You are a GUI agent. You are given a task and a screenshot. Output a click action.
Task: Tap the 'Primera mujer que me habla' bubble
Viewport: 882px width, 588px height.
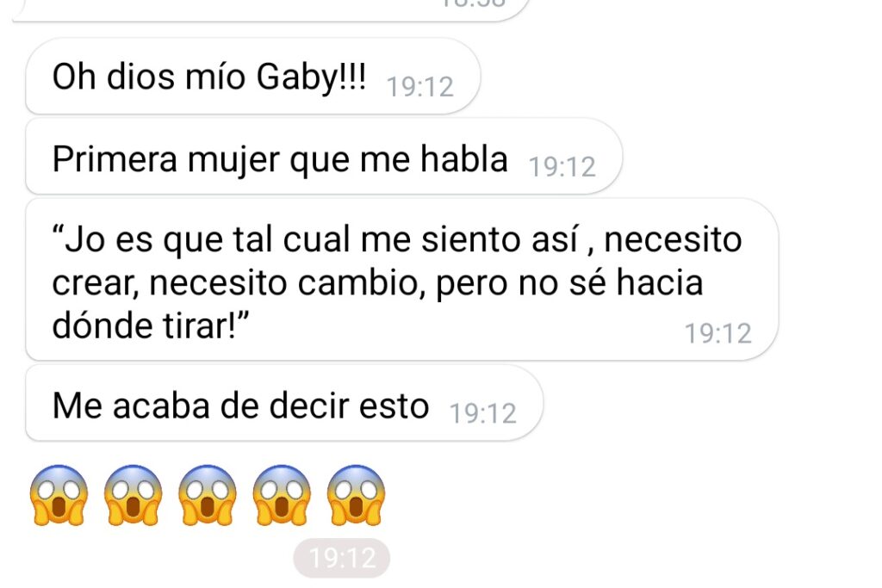(324, 157)
